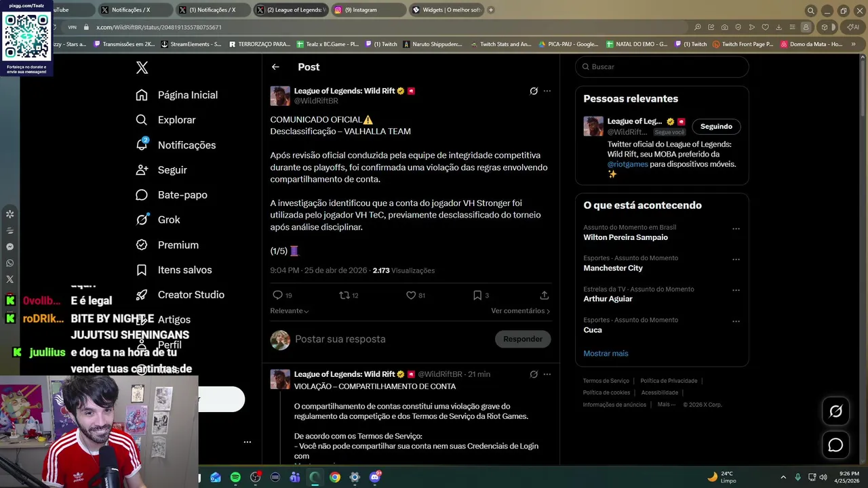Go to the Seguir section

[161, 170]
